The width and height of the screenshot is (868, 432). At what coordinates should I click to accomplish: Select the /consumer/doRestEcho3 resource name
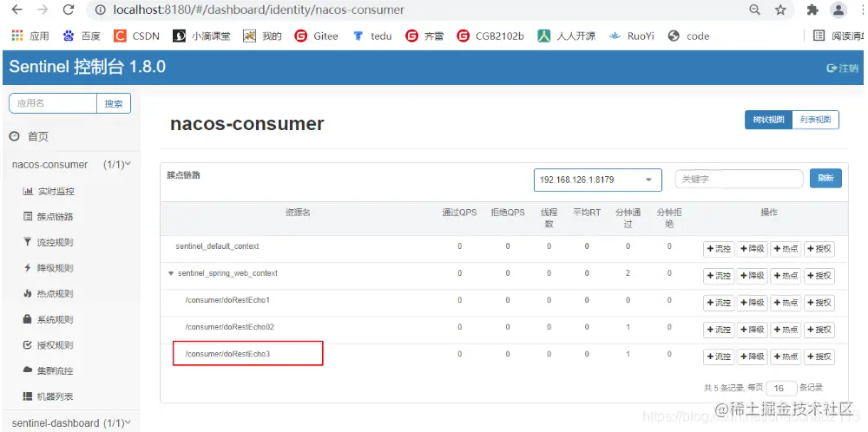click(227, 354)
